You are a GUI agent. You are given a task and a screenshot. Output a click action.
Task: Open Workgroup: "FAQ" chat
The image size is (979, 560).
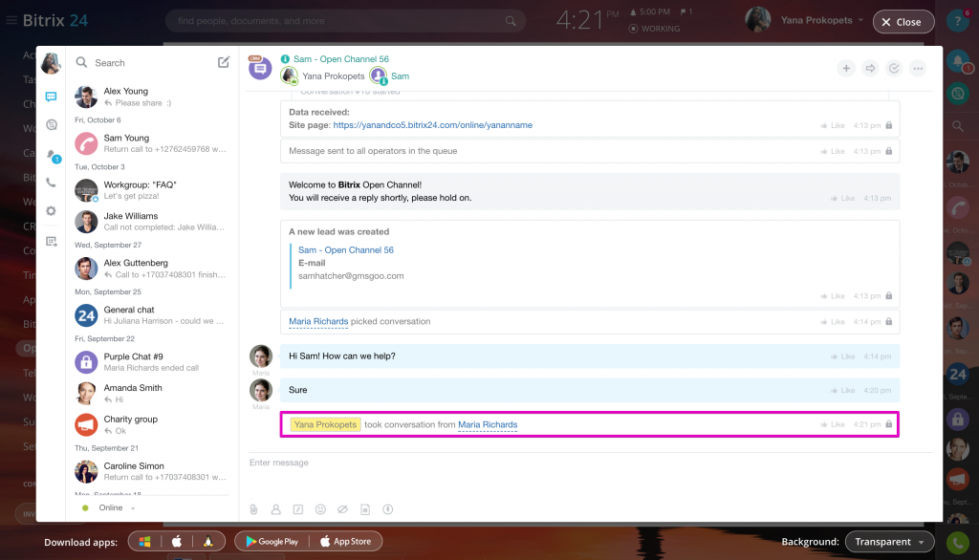point(150,190)
